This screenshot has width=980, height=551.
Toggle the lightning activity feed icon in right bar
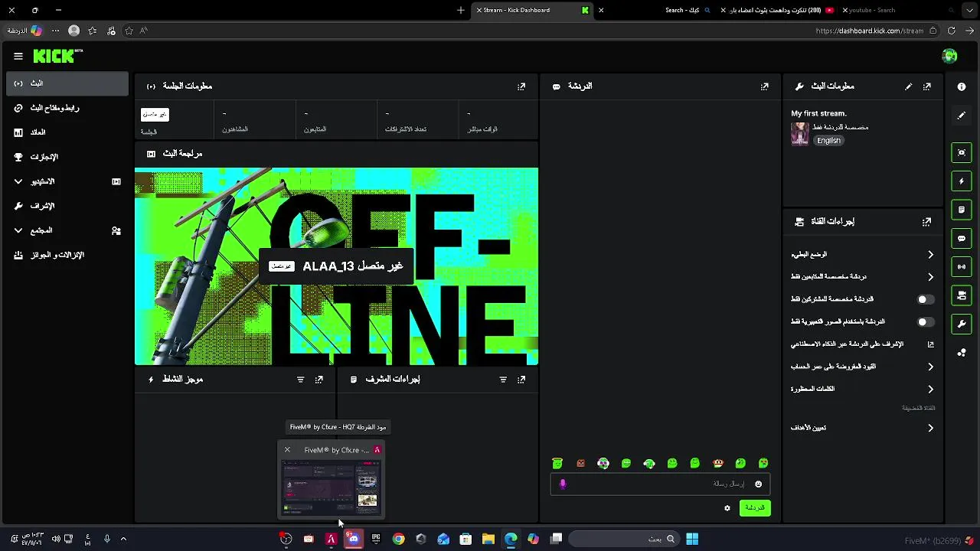coord(962,181)
